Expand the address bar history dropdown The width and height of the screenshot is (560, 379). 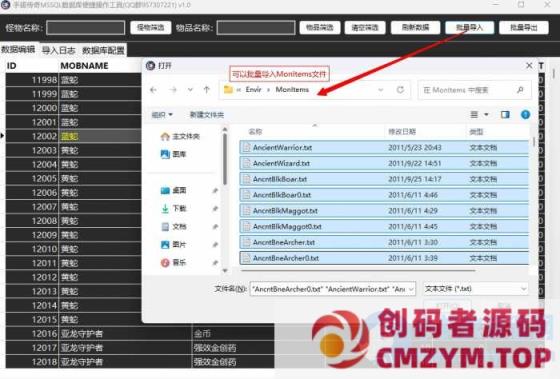click(381, 90)
